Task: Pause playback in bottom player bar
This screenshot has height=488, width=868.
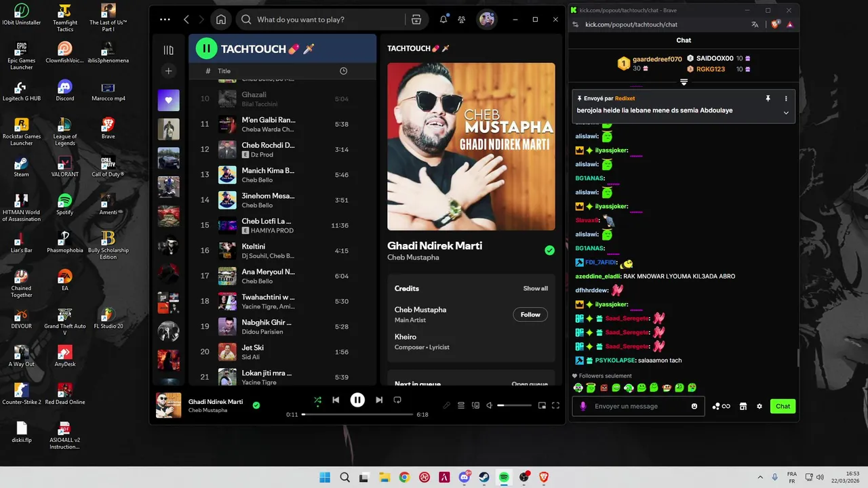Action: pyautogui.click(x=357, y=400)
